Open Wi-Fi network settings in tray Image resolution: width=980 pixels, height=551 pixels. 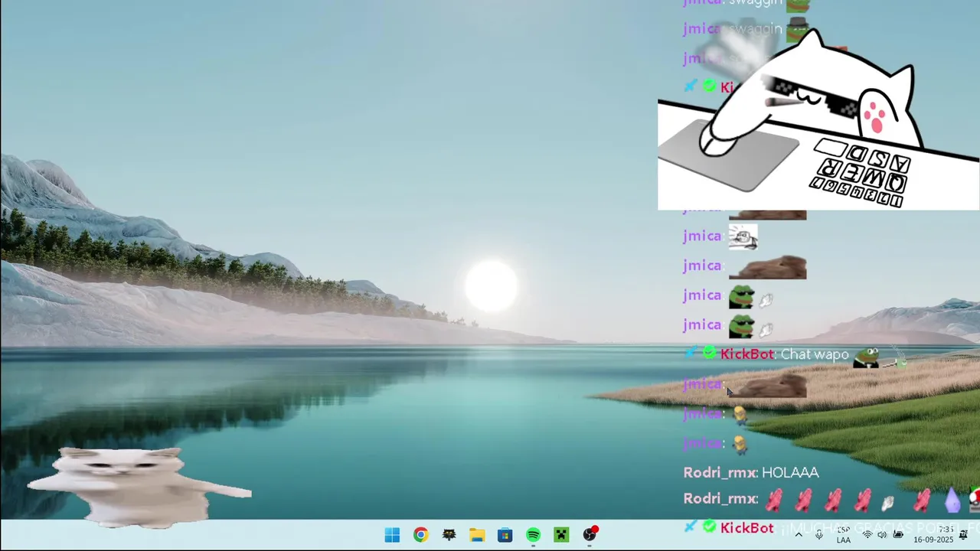pyautogui.click(x=867, y=535)
